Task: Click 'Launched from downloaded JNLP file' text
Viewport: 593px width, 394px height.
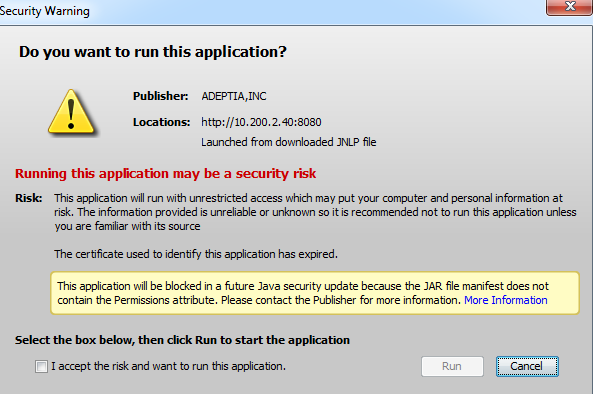Action: click(x=289, y=142)
